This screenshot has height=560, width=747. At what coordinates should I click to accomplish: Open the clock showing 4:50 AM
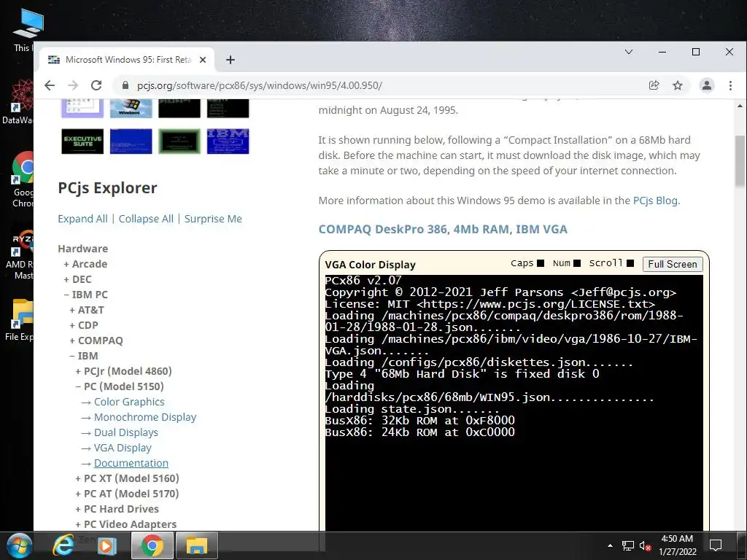point(678,545)
